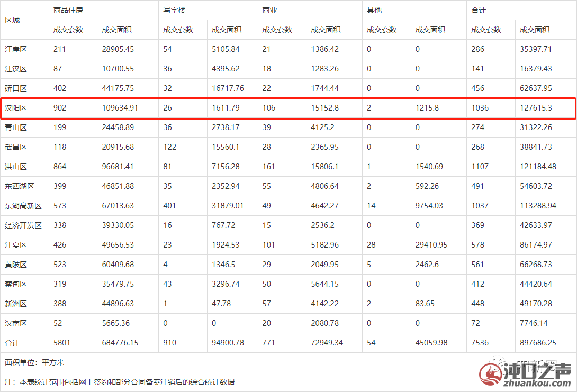Click the highlighted 汉阳区 row label

[x=16, y=108]
